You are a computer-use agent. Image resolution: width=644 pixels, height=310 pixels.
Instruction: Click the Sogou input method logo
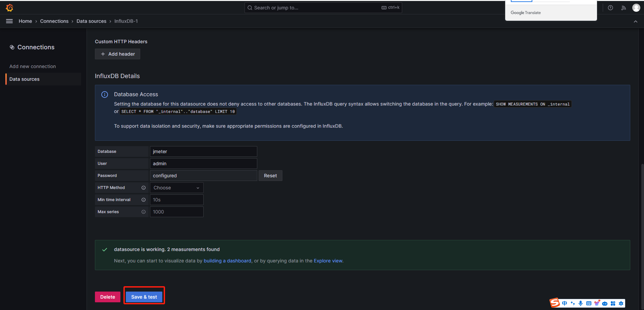(x=555, y=303)
